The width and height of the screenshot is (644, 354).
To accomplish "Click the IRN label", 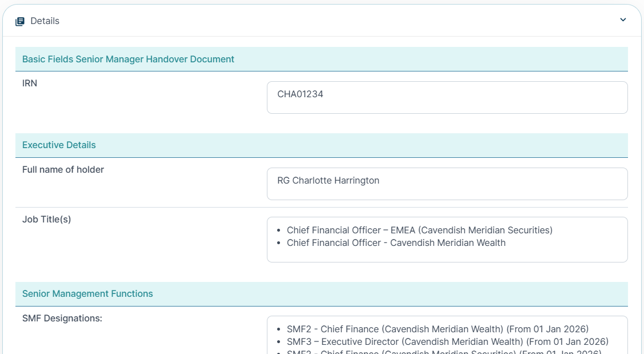I will 30,83.
